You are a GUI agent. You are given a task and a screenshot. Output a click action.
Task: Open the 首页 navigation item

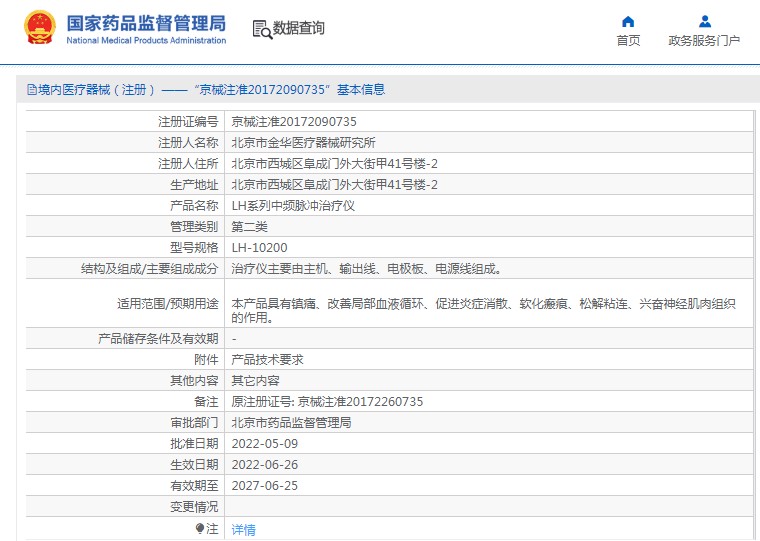(x=628, y=41)
